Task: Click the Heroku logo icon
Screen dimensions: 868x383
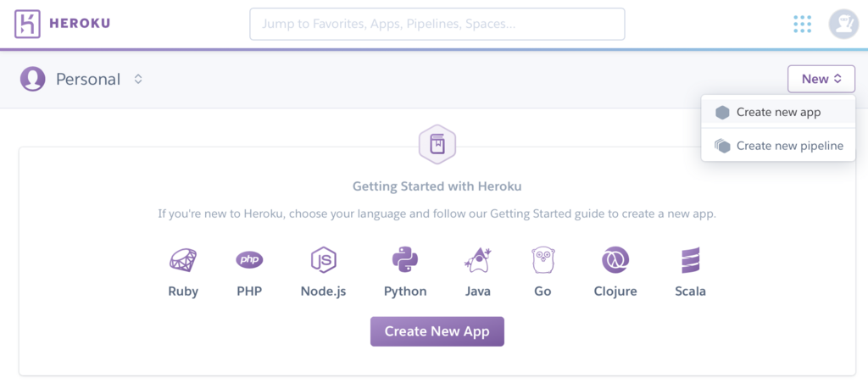Action: [28, 24]
